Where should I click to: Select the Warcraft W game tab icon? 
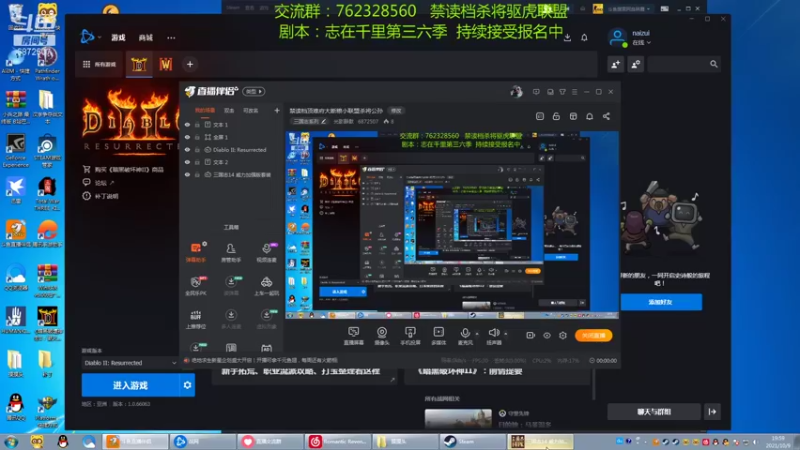pyautogui.click(x=166, y=64)
